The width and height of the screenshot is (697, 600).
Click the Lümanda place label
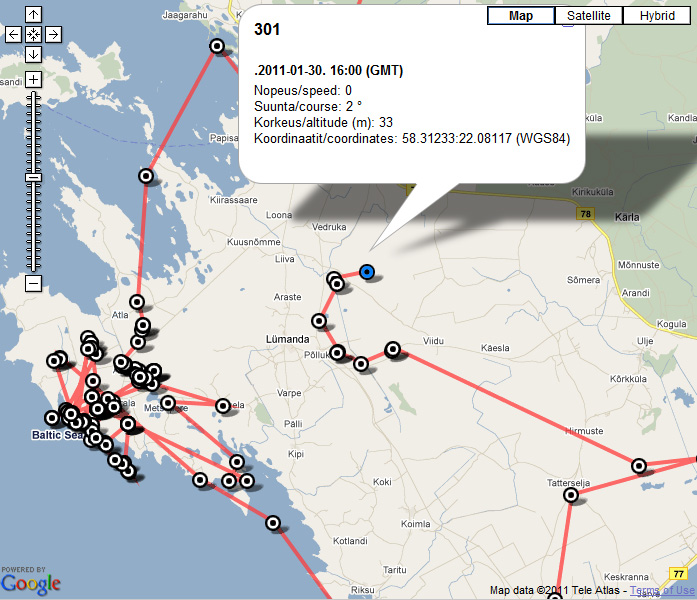coord(287,340)
